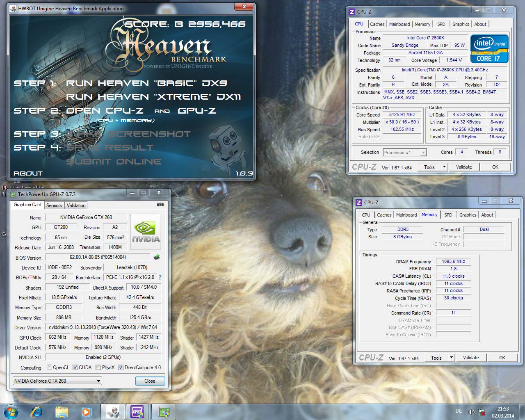Click the Heaven Benchmark window title icon
This screenshot has height=420, width=525.
click(x=13, y=8)
